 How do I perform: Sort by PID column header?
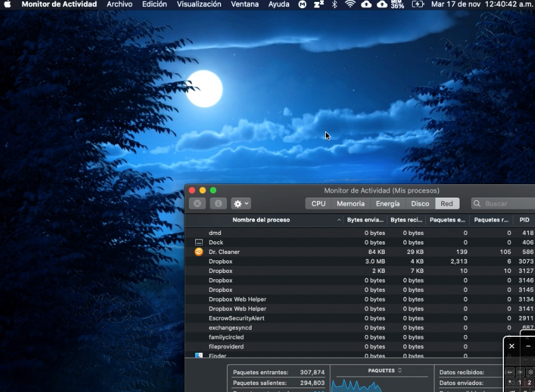coord(524,220)
